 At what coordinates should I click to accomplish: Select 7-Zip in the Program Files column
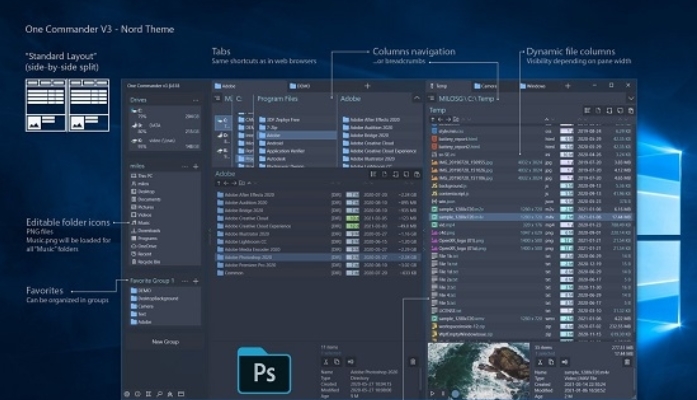(296, 128)
